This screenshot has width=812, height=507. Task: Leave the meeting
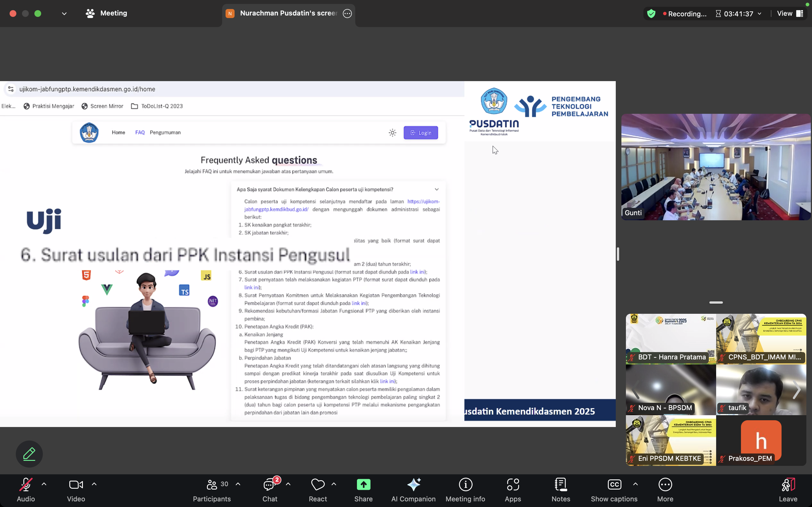click(x=788, y=490)
